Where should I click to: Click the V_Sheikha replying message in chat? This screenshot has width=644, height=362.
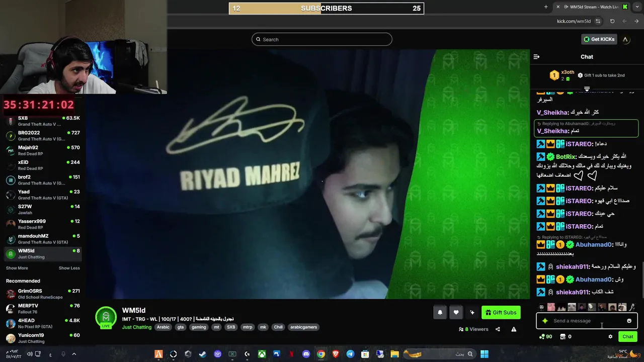coord(587,128)
